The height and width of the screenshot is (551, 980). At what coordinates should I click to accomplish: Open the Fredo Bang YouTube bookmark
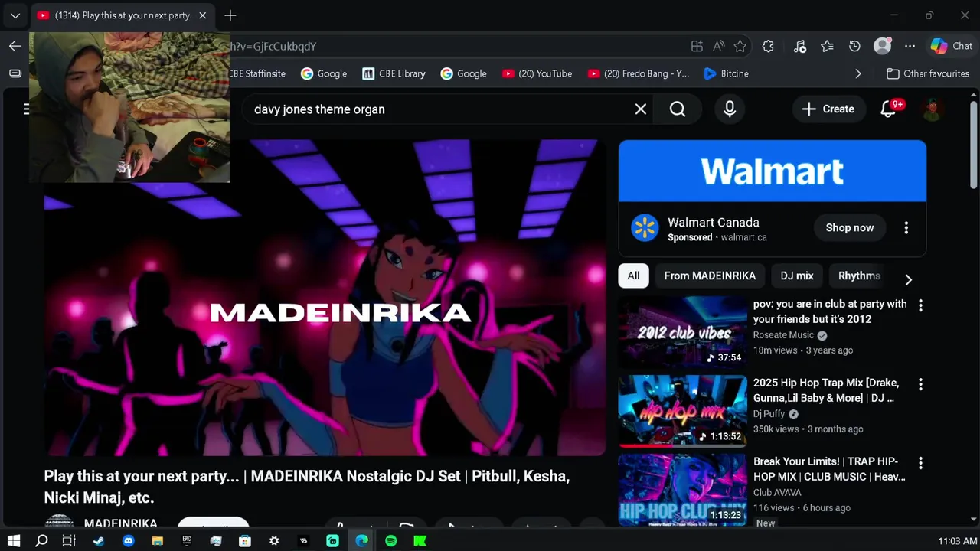[639, 73]
